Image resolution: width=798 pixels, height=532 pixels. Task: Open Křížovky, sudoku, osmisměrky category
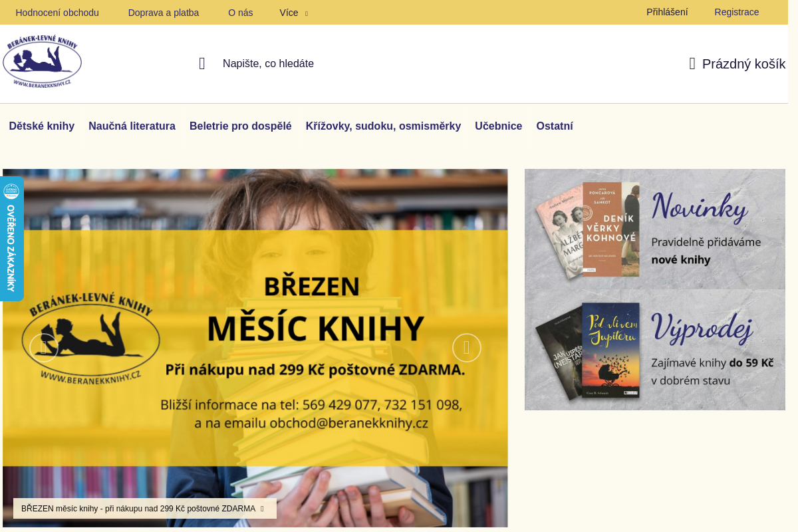(384, 126)
